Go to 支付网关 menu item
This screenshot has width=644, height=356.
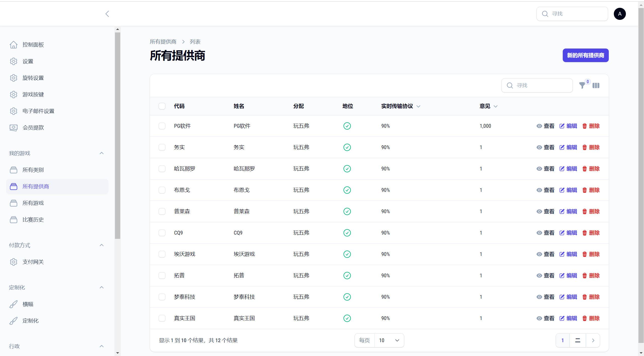(33, 262)
